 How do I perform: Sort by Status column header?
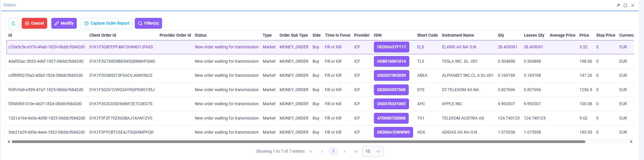(201, 35)
